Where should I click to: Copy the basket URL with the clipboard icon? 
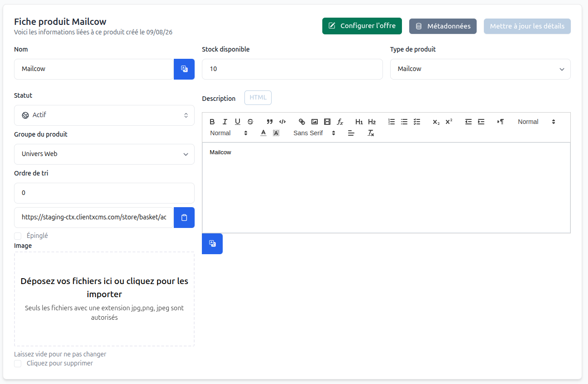tap(184, 218)
